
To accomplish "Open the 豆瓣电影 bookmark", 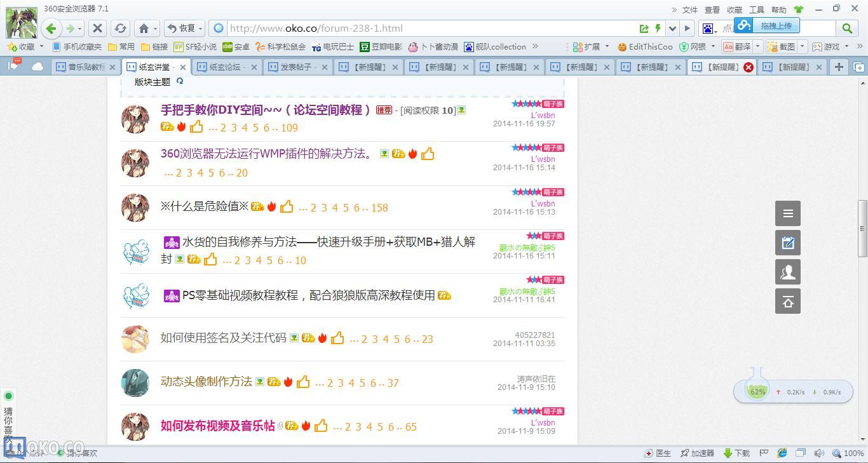I will (381, 46).
